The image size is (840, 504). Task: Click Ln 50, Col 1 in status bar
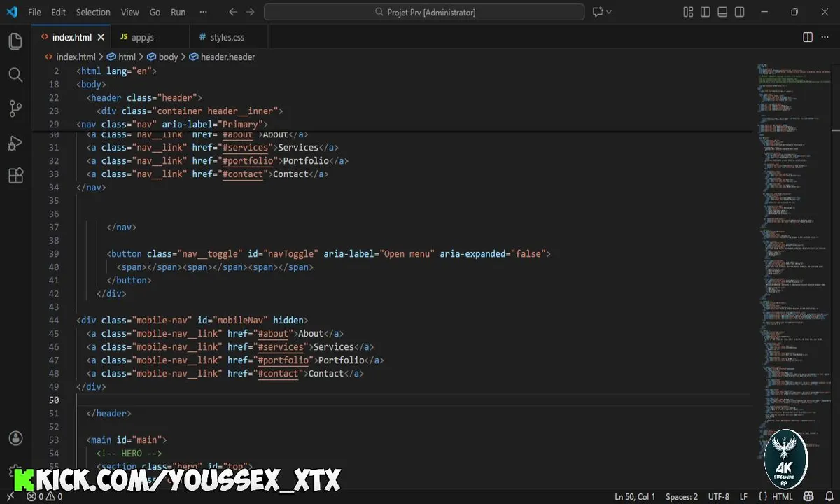635,497
